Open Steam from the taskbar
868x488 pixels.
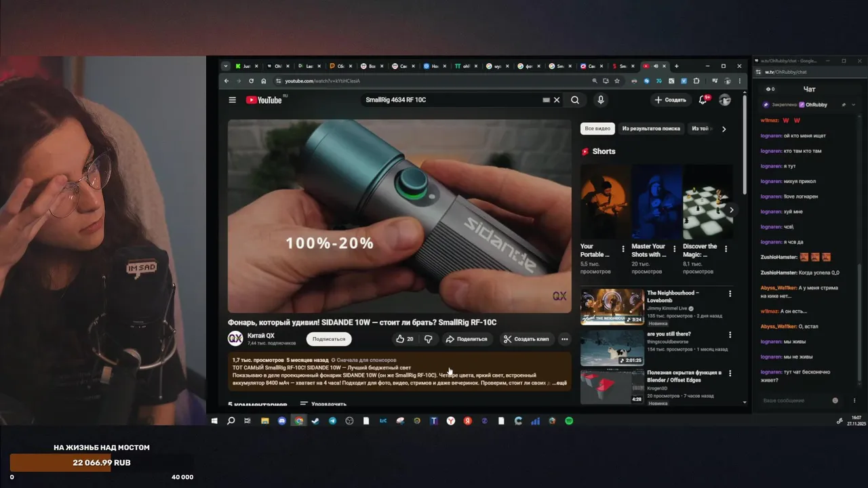pos(315,421)
